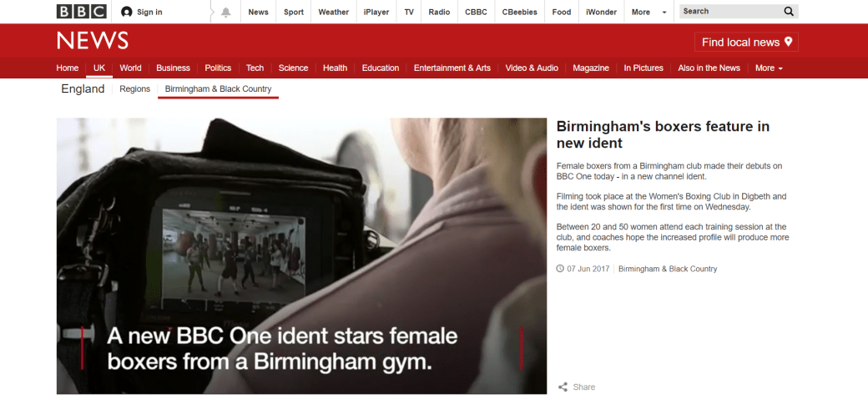Viewport: 868px width, 419px height.
Task: Select the Education news section
Action: 381,68
